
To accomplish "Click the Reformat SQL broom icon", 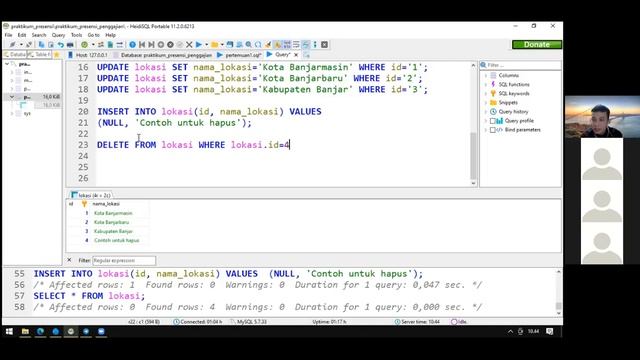I will 268,44.
